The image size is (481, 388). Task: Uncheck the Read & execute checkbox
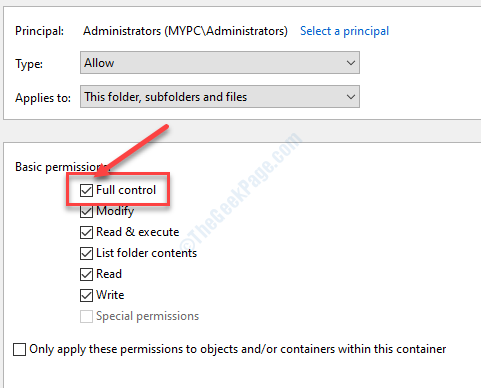(x=86, y=233)
